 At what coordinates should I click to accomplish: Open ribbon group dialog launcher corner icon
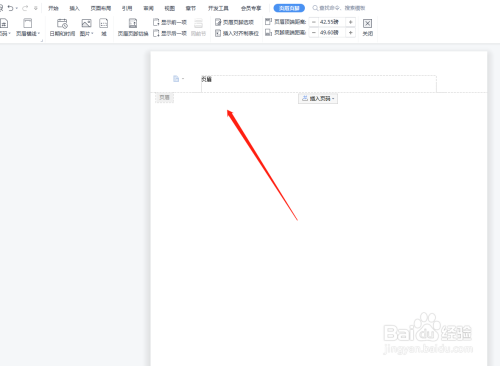point(42,41)
